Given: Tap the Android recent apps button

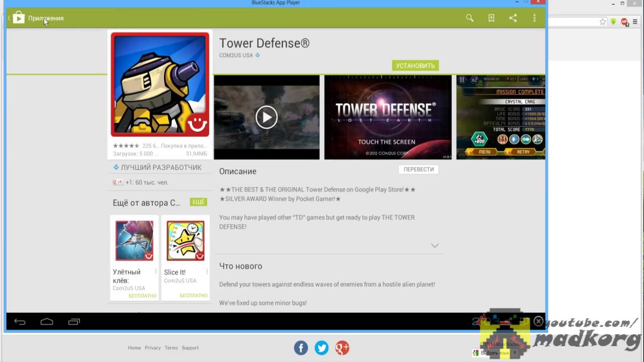Looking at the screenshot, I should (x=74, y=322).
